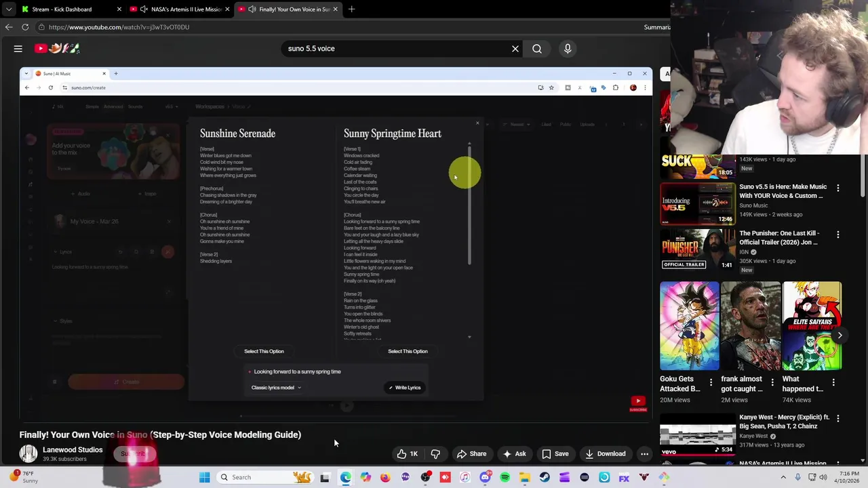This screenshot has height=488, width=868.
Task: Open Spotify from the taskbar
Action: (x=505, y=477)
